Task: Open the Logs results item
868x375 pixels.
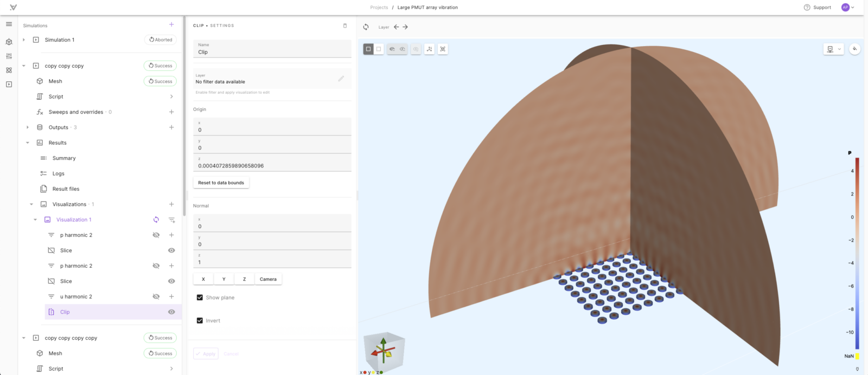Action: pos(59,173)
